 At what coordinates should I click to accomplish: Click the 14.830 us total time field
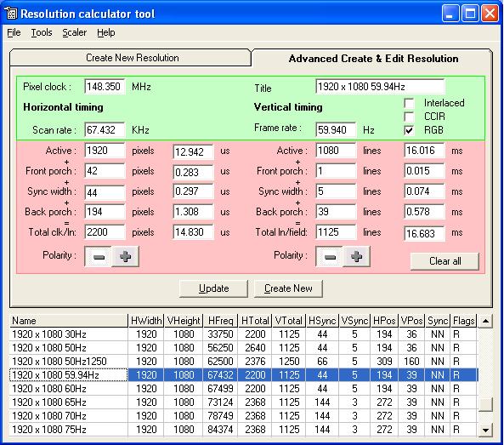click(193, 232)
